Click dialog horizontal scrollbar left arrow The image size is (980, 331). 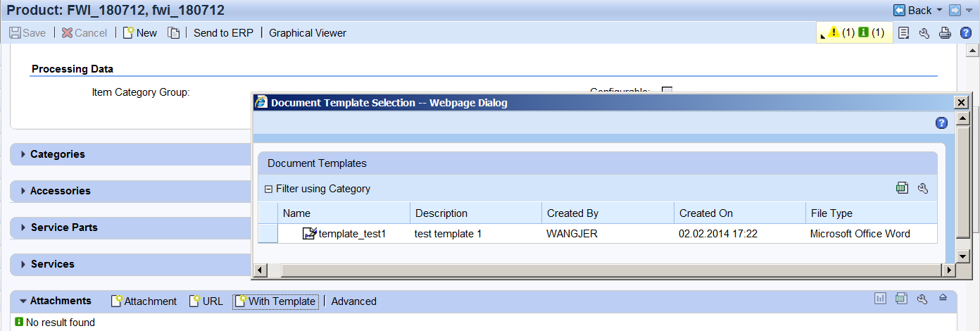259,270
